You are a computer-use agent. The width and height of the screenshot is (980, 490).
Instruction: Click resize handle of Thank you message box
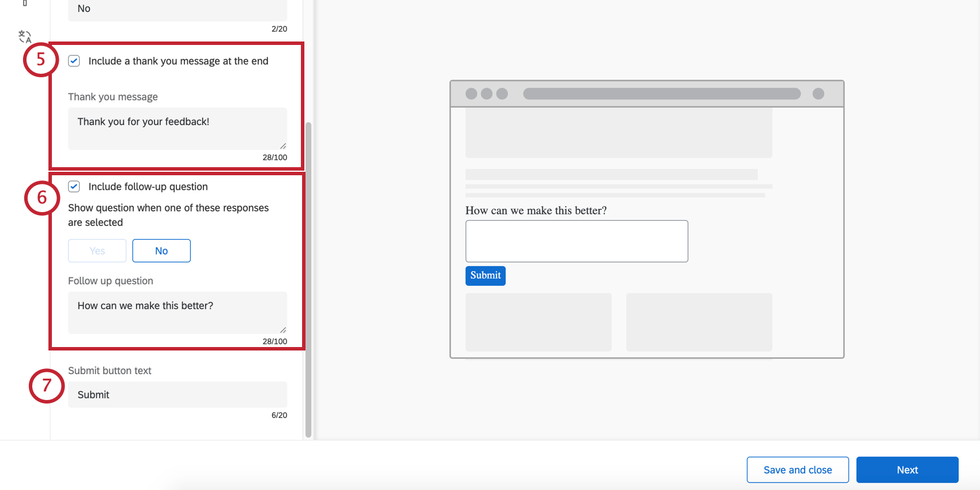(283, 146)
